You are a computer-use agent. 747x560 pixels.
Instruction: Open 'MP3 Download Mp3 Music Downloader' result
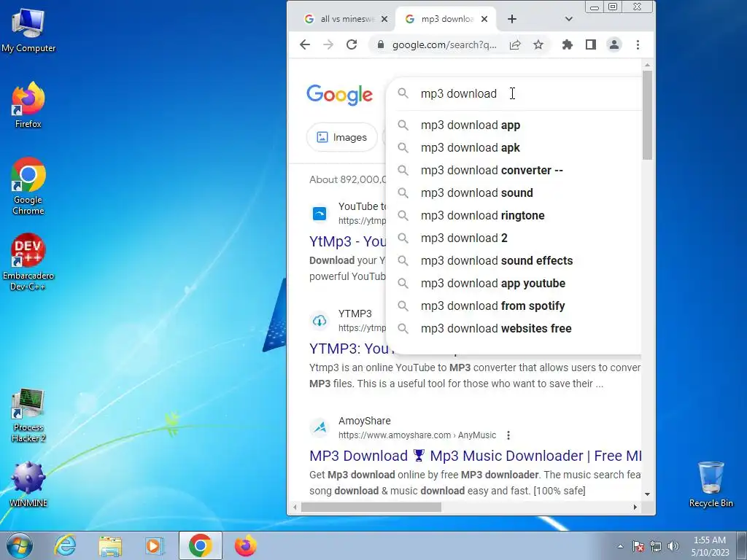(475, 456)
